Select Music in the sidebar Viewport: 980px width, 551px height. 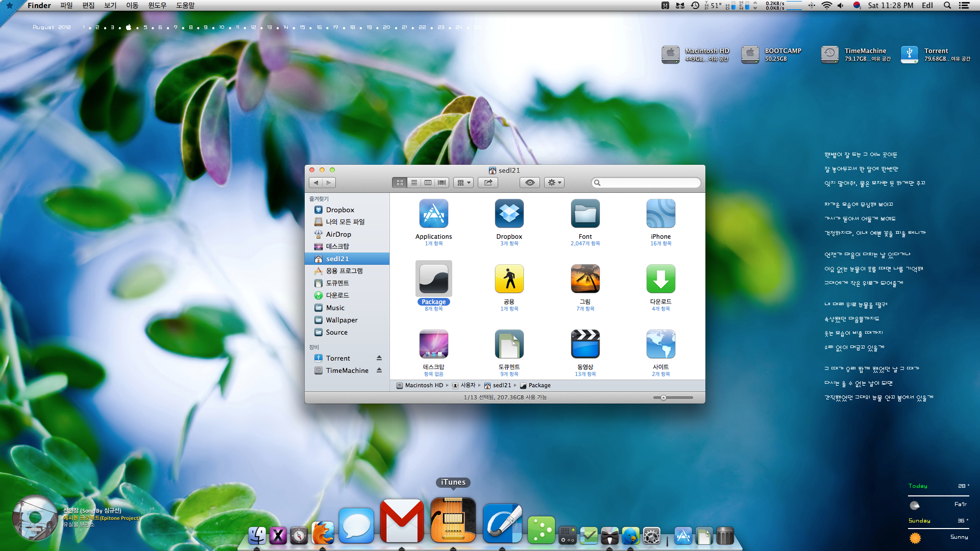347,308
